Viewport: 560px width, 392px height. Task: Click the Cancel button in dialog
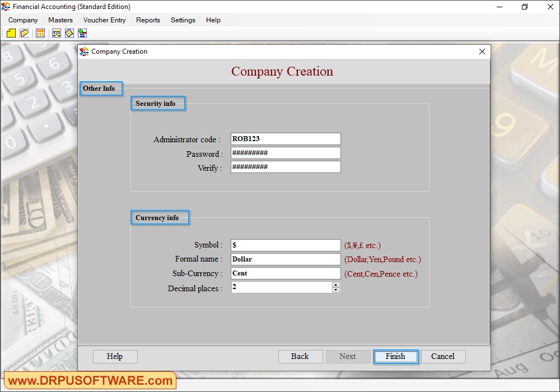click(x=443, y=357)
